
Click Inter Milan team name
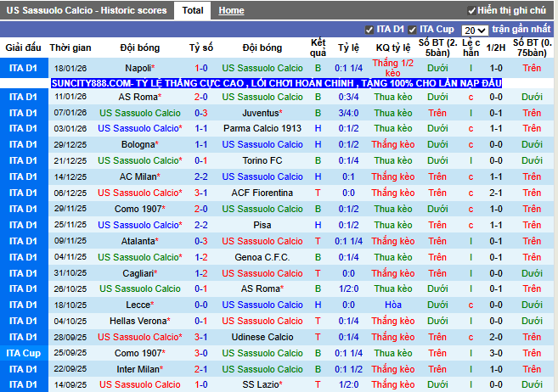coord(138,369)
